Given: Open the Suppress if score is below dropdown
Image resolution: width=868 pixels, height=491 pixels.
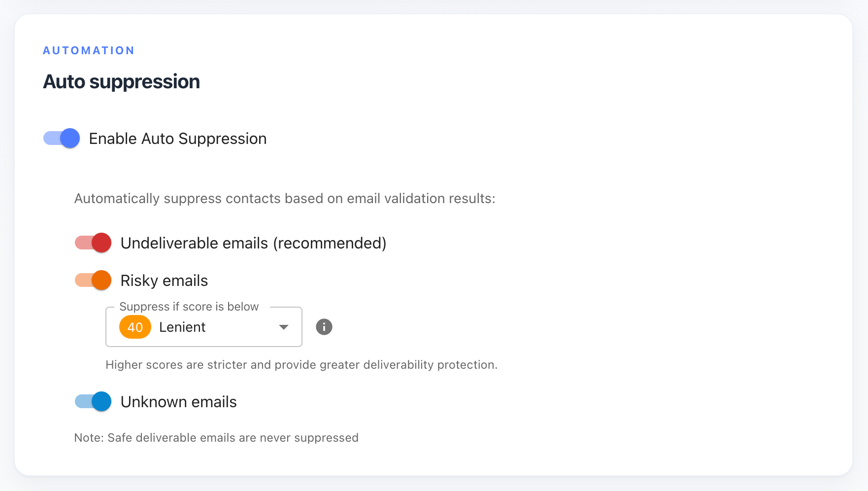Looking at the screenshot, I should [x=204, y=327].
